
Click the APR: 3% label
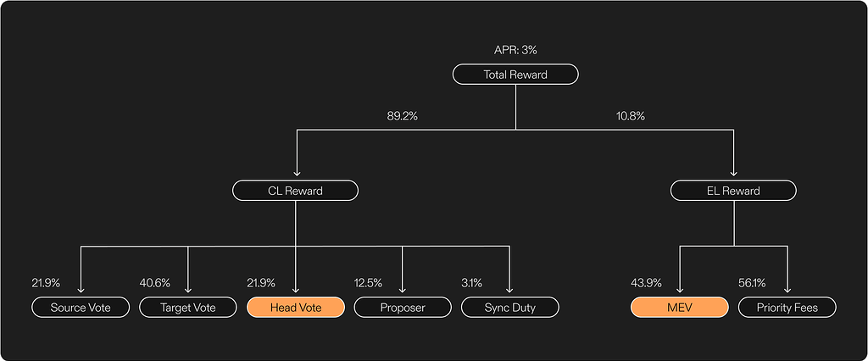click(x=515, y=51)
